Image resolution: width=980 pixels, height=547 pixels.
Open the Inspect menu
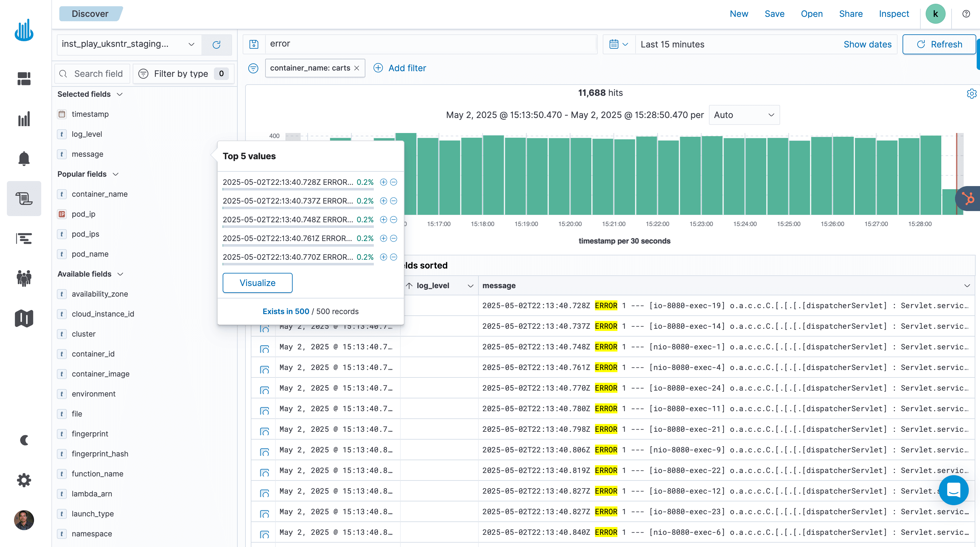coord(894,14)
